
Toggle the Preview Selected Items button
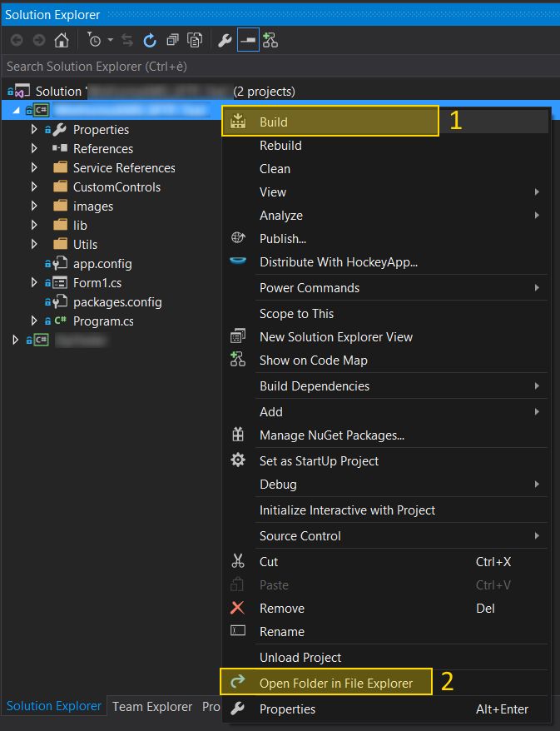tap(248, 41)
